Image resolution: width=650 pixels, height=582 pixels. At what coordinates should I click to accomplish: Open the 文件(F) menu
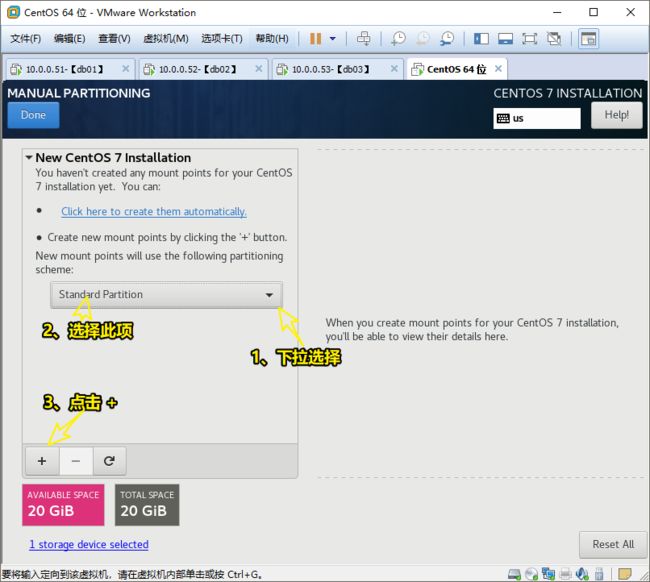click(26, 39)
